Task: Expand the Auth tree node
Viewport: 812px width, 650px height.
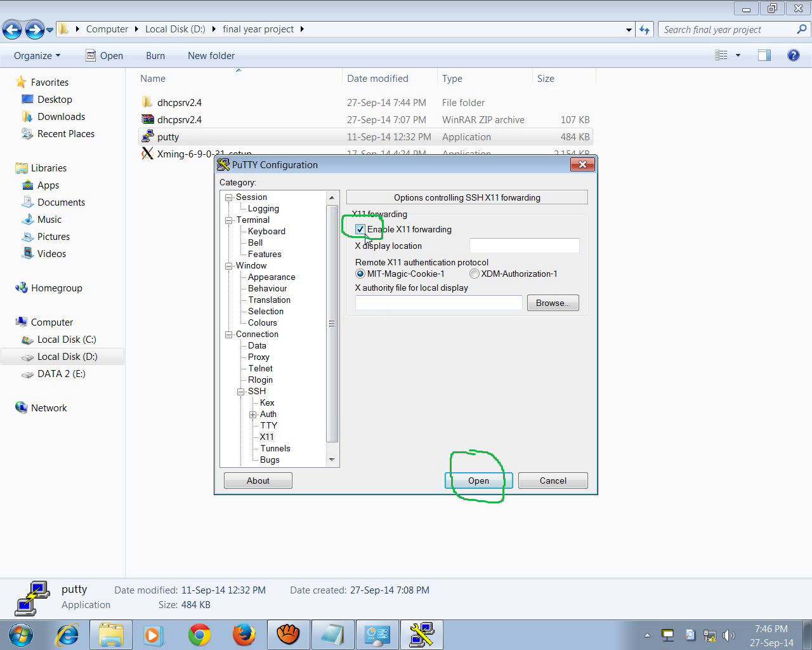Action: pyautogui.click(x=252, y=415)
